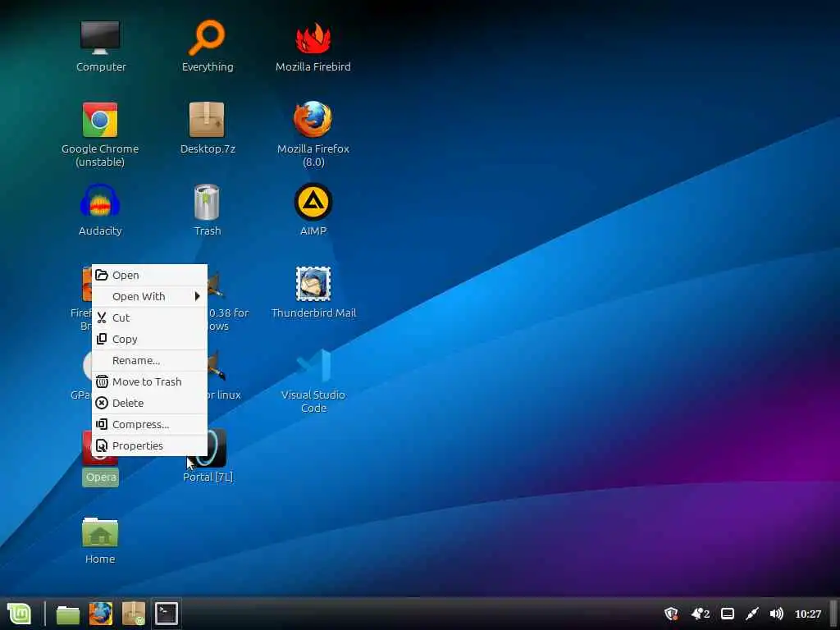
Task: Click the Thunderbird Mail label text
Action: [313, 313]
